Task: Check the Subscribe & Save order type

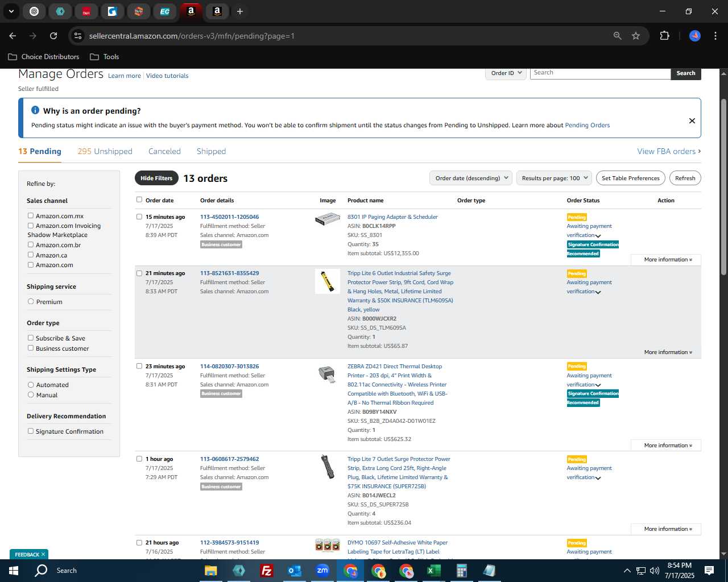Action: click(31, 338)
